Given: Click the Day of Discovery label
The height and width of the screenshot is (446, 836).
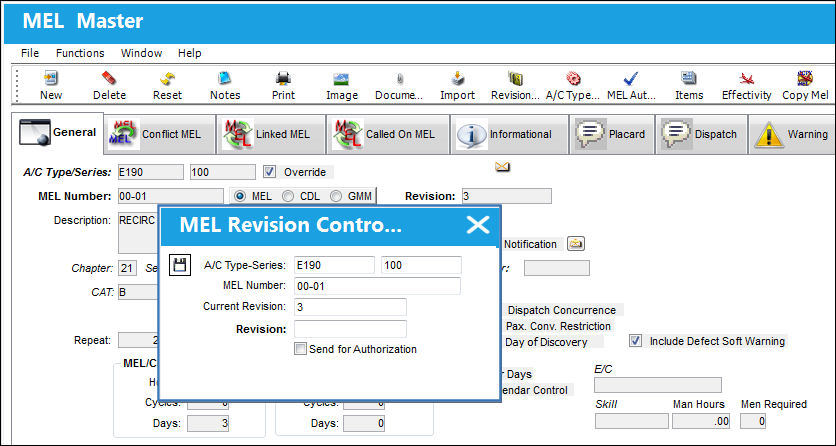Looking at the screenshot, I should pos(546,342).
